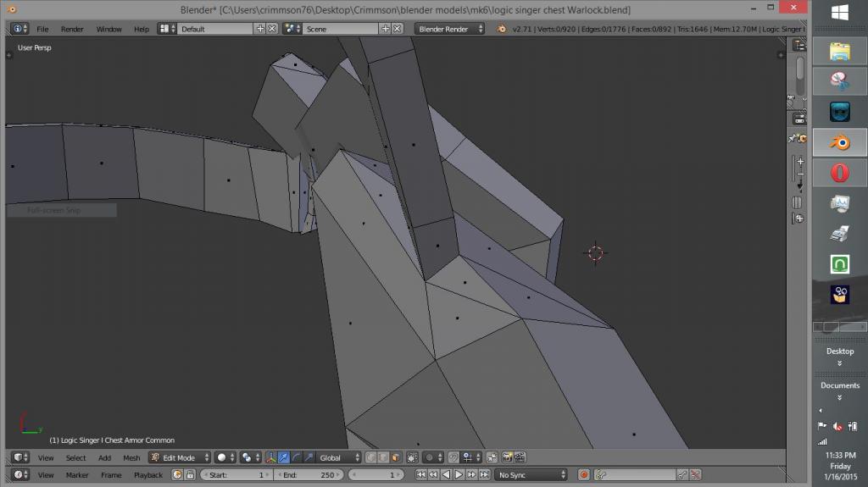Toggle the timeline preview range lock
Screen dimensions: 868x487
tap(190, 475)
